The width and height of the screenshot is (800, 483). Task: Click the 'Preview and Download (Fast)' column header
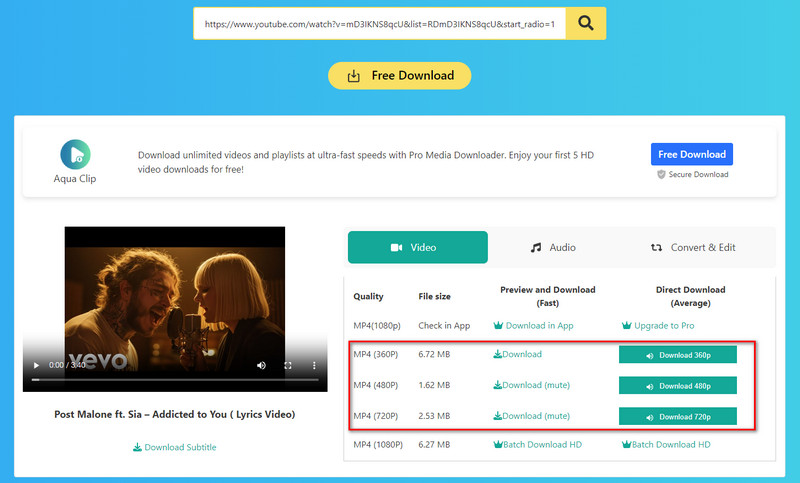(547, 296)
